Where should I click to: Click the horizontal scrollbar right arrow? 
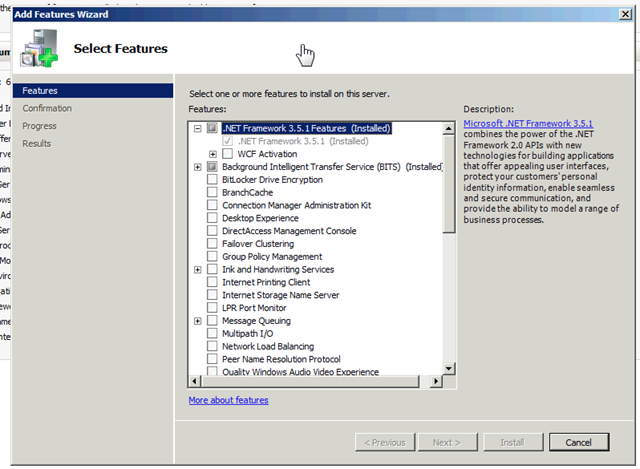[x=436, y=383]
